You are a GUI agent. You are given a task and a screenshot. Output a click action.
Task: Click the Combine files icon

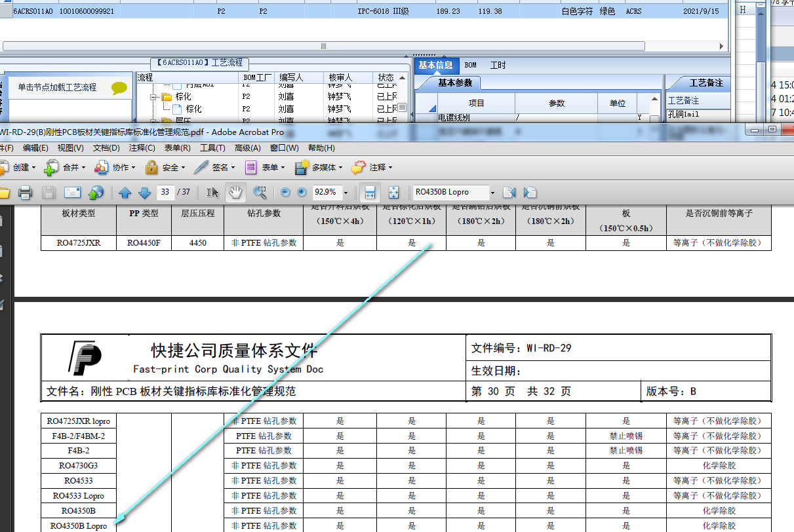pyautogui.click(x=52, y=167)
